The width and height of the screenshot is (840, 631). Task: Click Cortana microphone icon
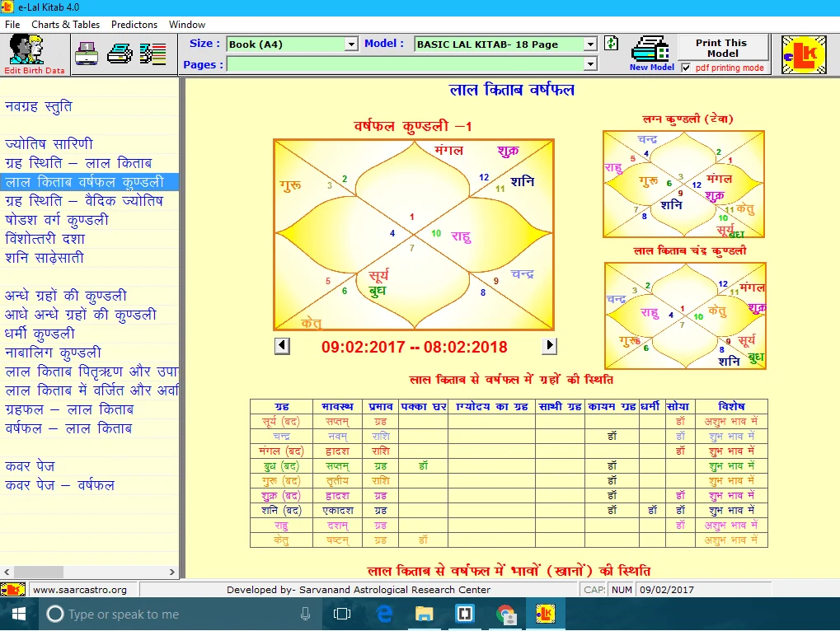pos(305,614)
